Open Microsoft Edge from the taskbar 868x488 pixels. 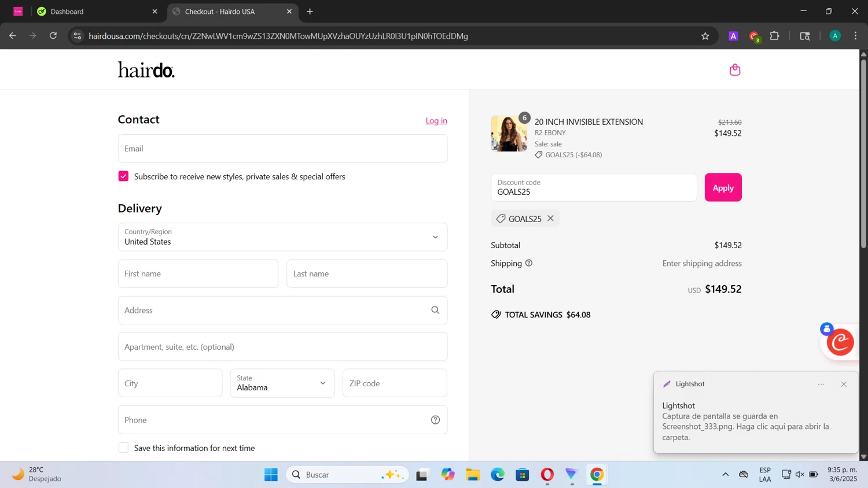pyautogui.click(x=498, y=475)
